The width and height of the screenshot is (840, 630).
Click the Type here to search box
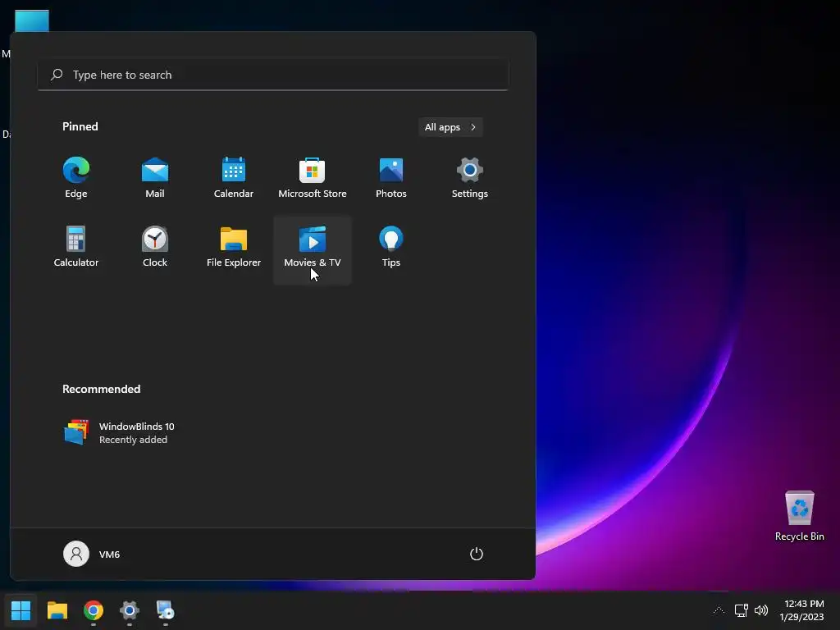pyautogui.click(x=273, y=75)
